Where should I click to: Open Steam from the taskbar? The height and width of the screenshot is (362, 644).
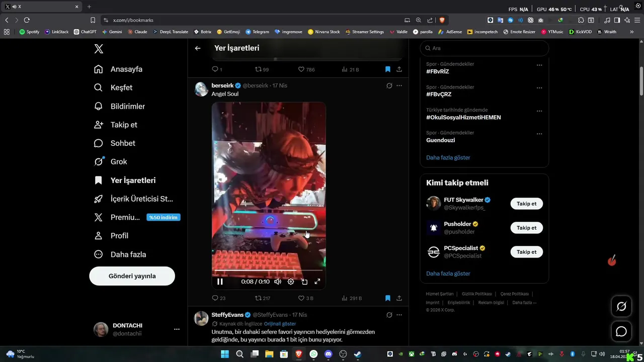[x=358, y=354]
